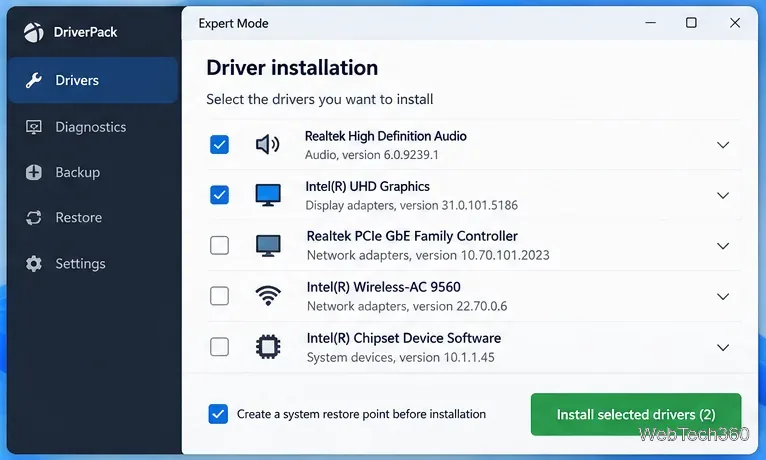Check Intel(R) Wireless-AC 9560 driver
The width and height of the screenshot is (766, 460).
(x=219, y=296)
